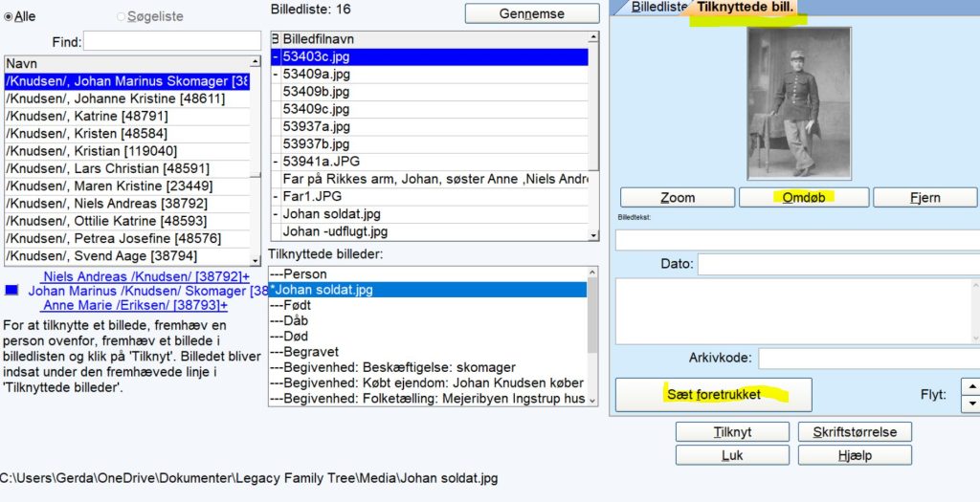Select 53941a.JPG in the picture list
The height and width of the screenshot is (502, 980).
pyautogui.click(x=430, y=162)
